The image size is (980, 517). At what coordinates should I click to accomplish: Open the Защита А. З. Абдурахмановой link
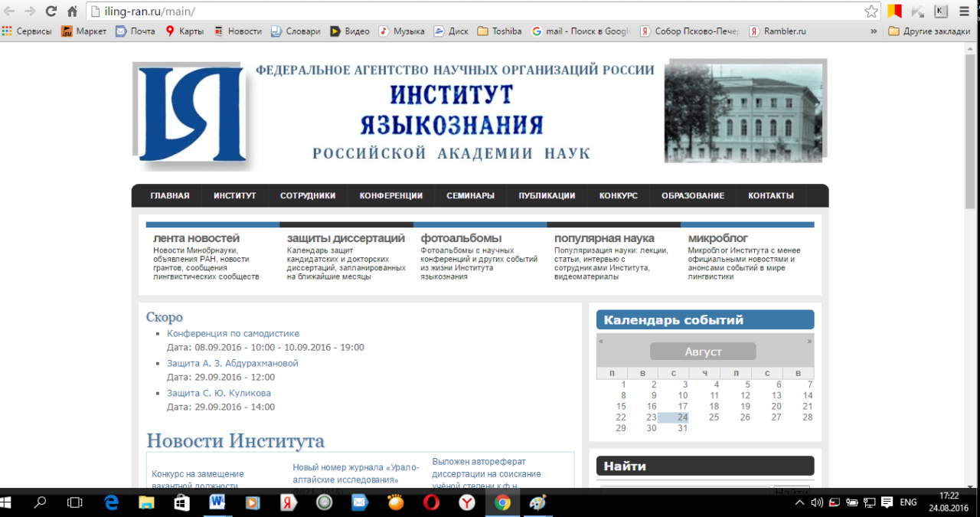[233, 363]
